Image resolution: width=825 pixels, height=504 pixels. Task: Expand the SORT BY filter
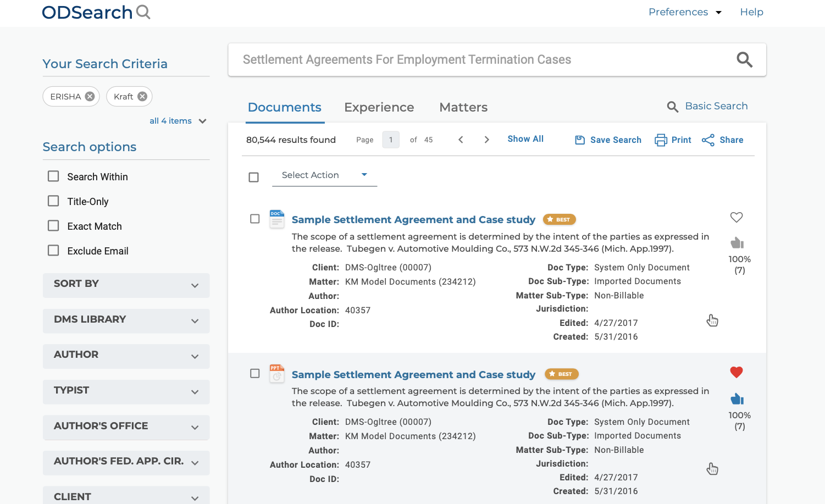click(x=126, y=285)
